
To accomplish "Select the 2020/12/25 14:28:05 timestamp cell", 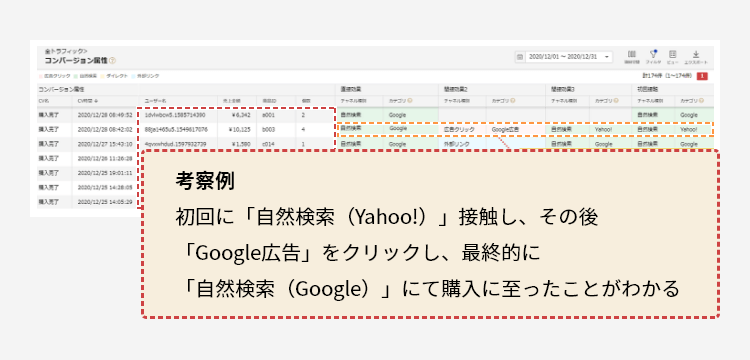I will (x=105, y=187).
